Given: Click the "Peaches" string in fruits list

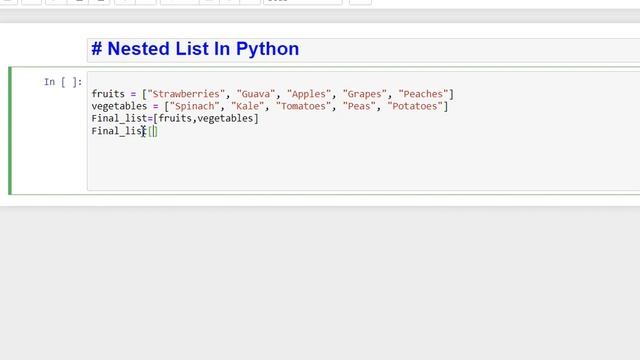Looking at the screenshot, I should pyautogui.click(x=423, y=94).
